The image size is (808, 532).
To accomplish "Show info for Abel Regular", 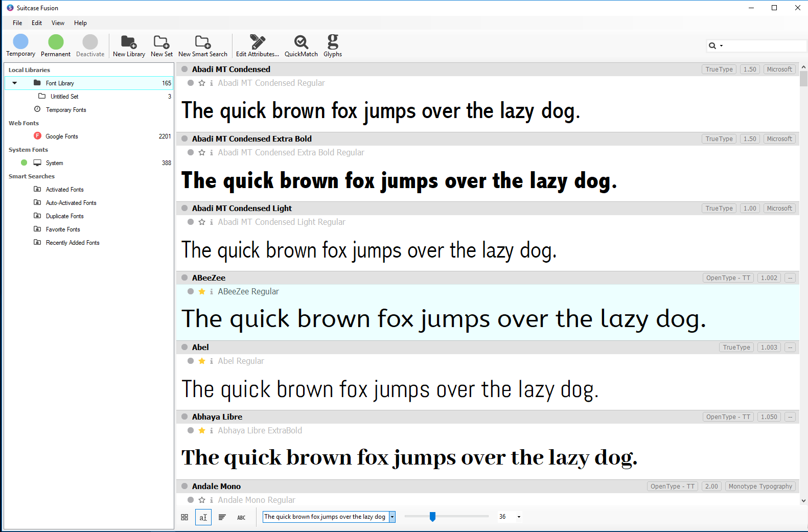I will tap(212, 361).
